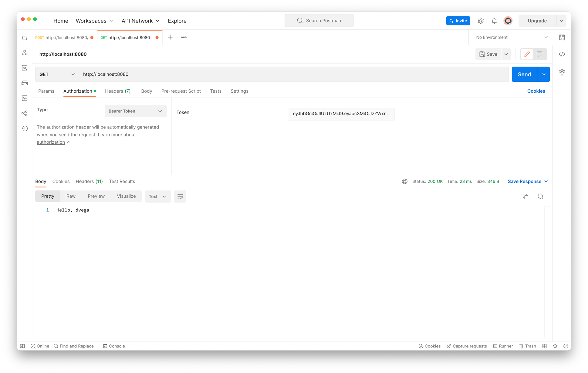
Task: Expand the No Environment selector
Action: 512,37
